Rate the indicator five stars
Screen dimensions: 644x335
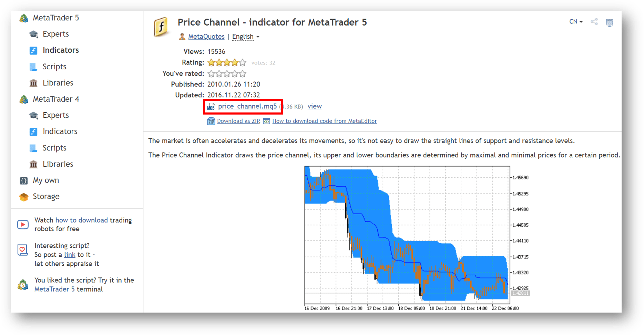click(243, 73)
